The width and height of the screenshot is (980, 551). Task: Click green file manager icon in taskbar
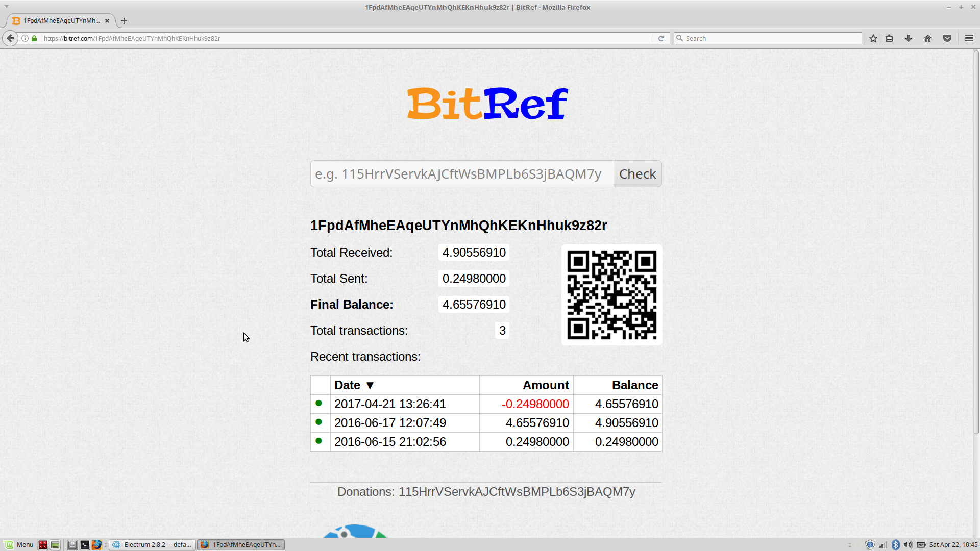[x=55, y=545]
